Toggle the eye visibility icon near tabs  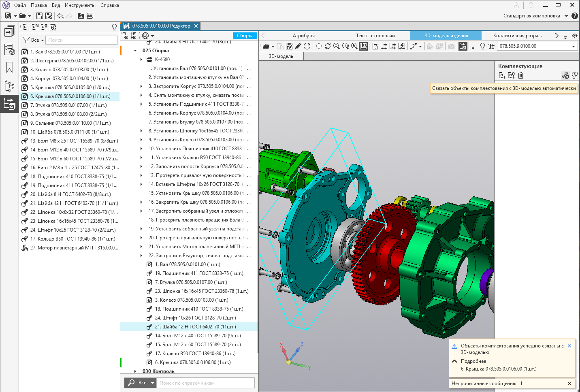coord(574,36)
